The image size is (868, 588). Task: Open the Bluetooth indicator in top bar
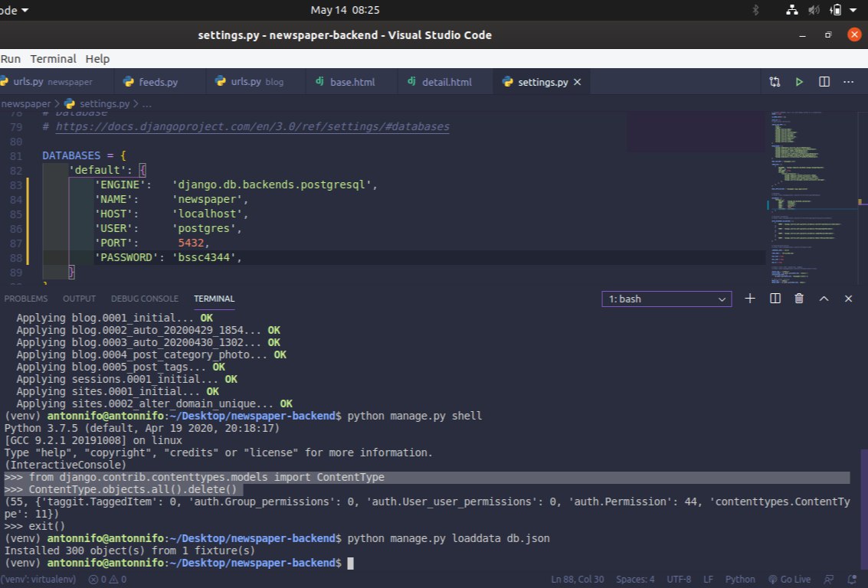[755, 10]
